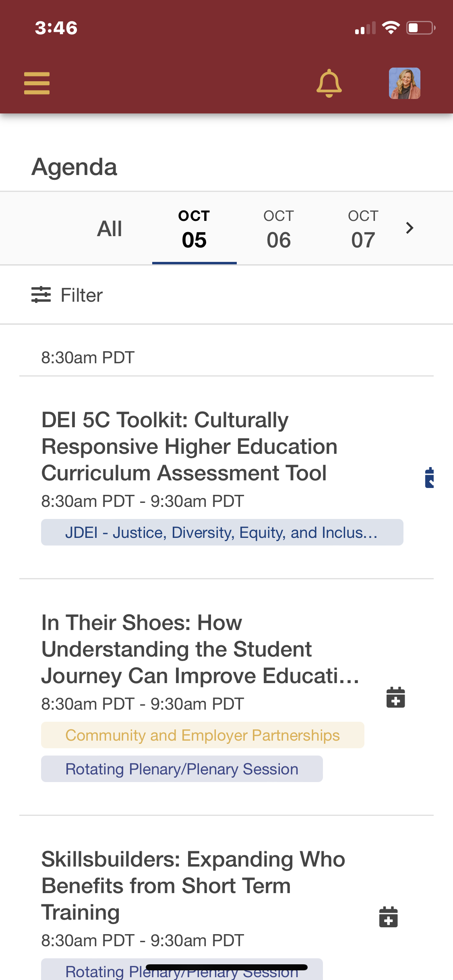The image size is (453, 980).
Task: Switch to the OCT 05 tab
Action: click(x=194, y=229)
